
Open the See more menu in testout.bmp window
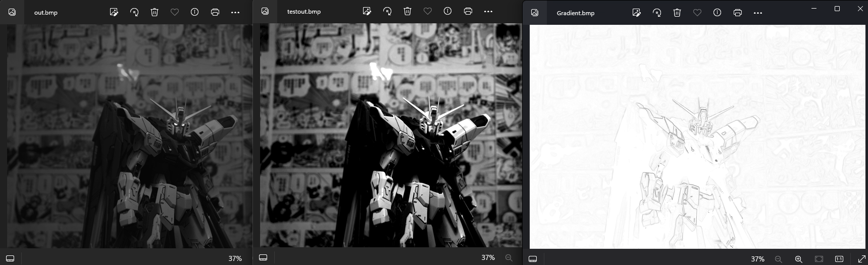(x=488, y=11)
